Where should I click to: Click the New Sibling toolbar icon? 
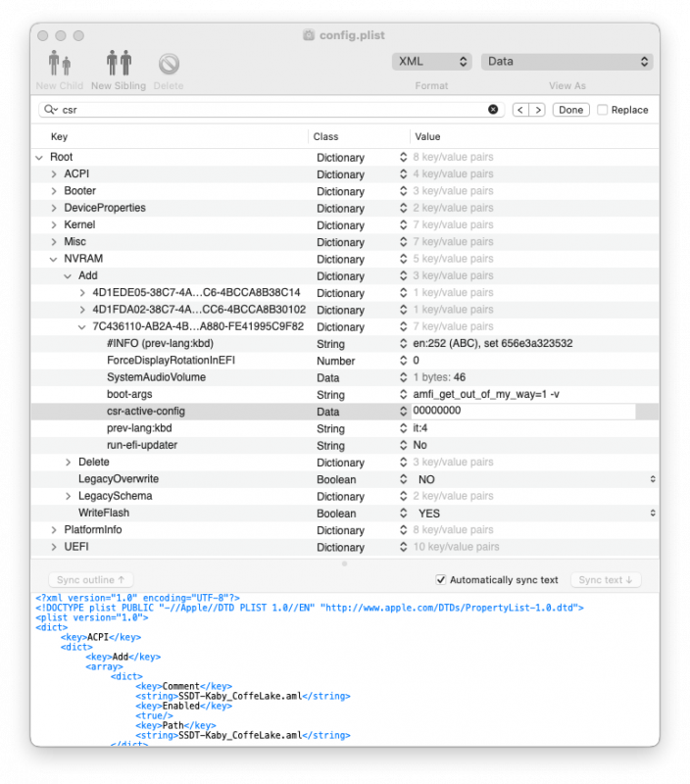pyautogui.click(x=119, y=64)
